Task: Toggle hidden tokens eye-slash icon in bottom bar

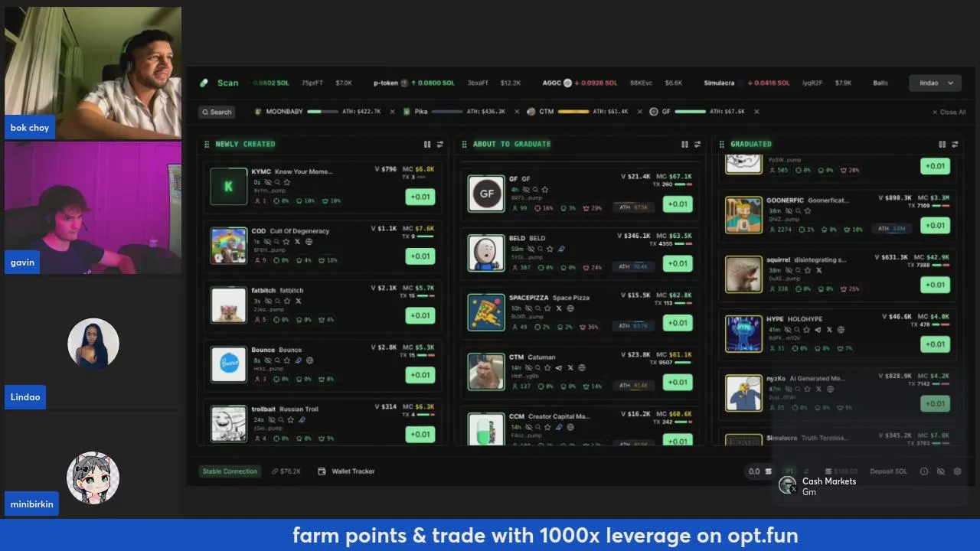Action: coord(941,471)
